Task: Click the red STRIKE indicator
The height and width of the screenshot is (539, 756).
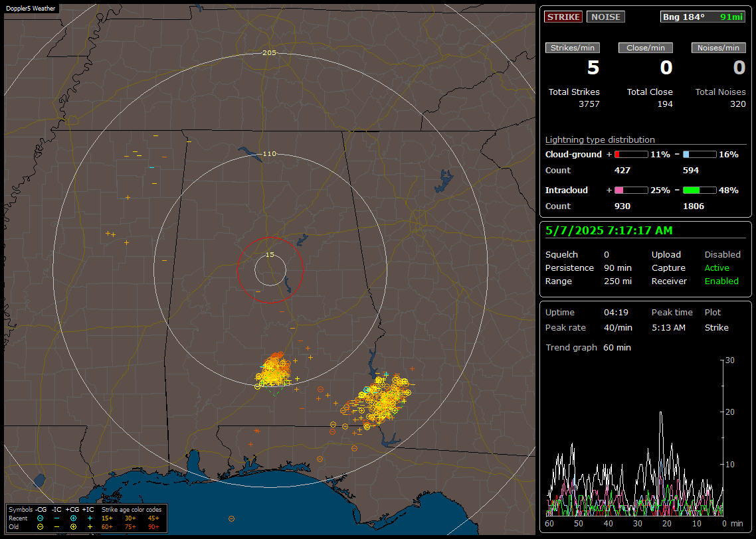Action: 563,17
